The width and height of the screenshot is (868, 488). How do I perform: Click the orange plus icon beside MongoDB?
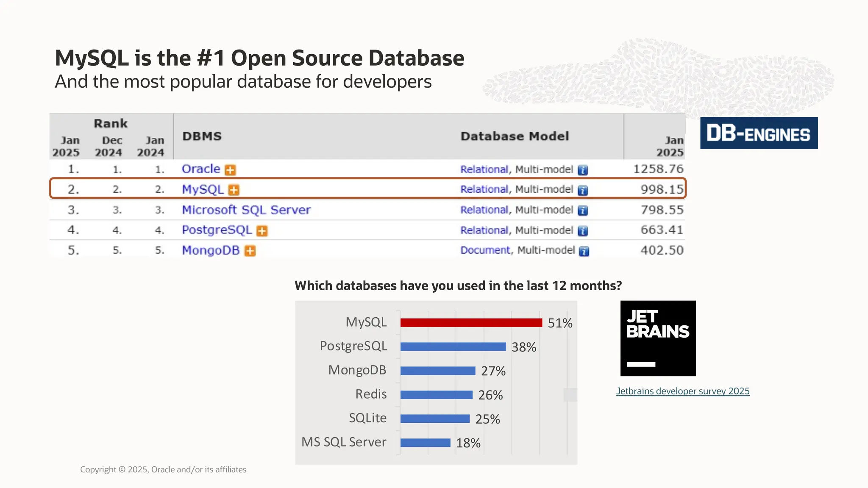[250, 251]
